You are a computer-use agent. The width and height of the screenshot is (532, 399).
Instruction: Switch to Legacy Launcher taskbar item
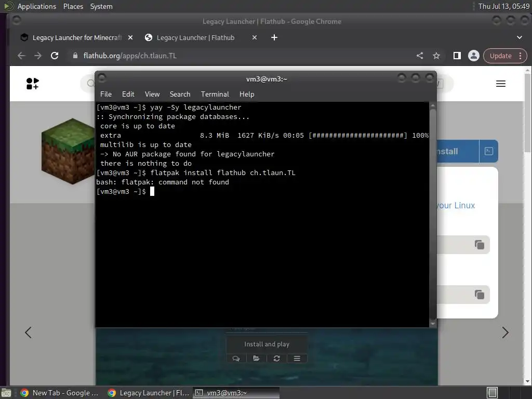(x=148, y=393)
